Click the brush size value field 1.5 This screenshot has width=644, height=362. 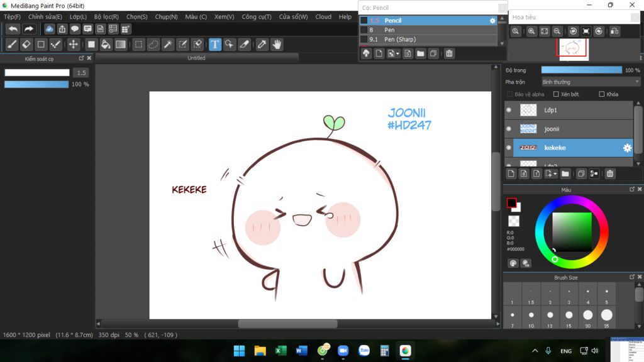pyautogui.click(x=81, y=73)
